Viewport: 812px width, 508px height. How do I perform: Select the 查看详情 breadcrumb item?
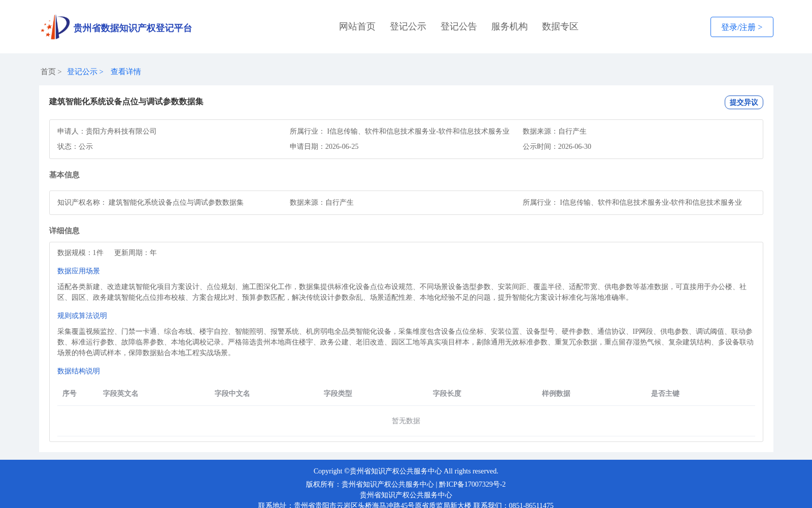[126, 72]
